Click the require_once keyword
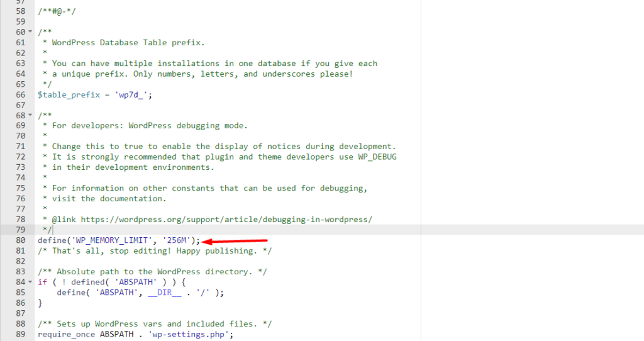 pos(67,335)
